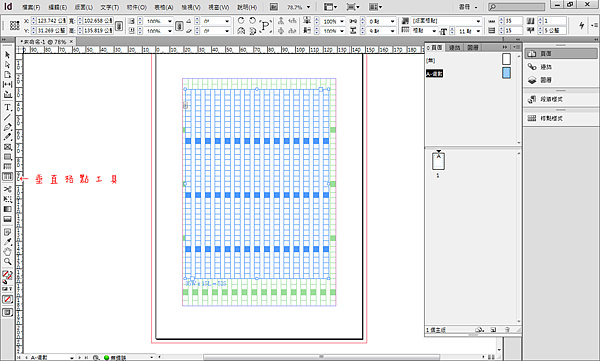Select the Free Transform tool
Viewport: 600px width, 361px height.
7,199
